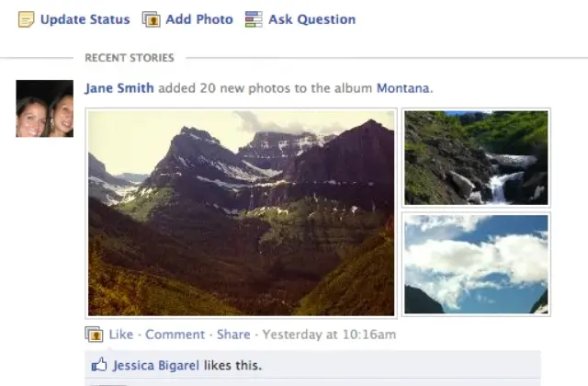This screenshot has width=588, height=386.
Task: Click the thumbs-up icon beside Jessica Bigarel
Action: [x=99, y=365]
